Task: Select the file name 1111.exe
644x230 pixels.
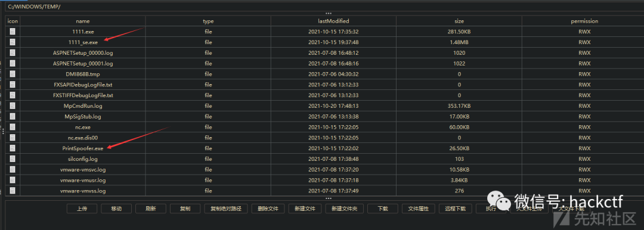Action: pos(82,31)
